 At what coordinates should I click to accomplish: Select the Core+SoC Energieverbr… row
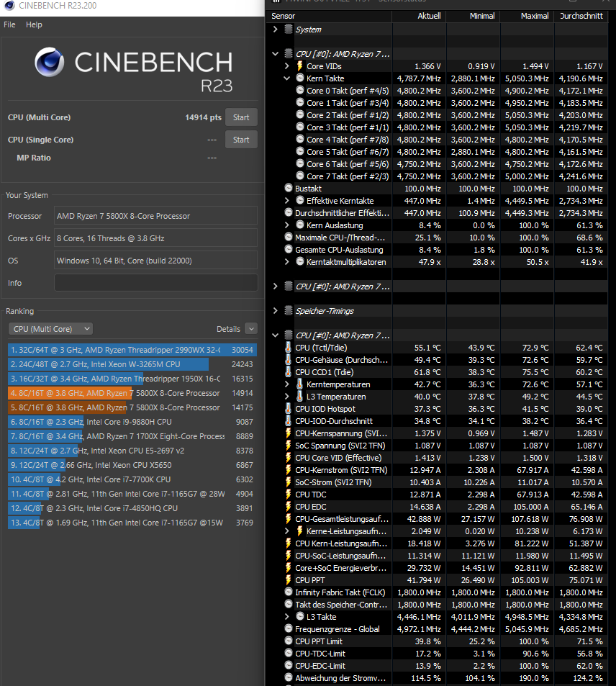pyautogui.click(x=437, y=568)
